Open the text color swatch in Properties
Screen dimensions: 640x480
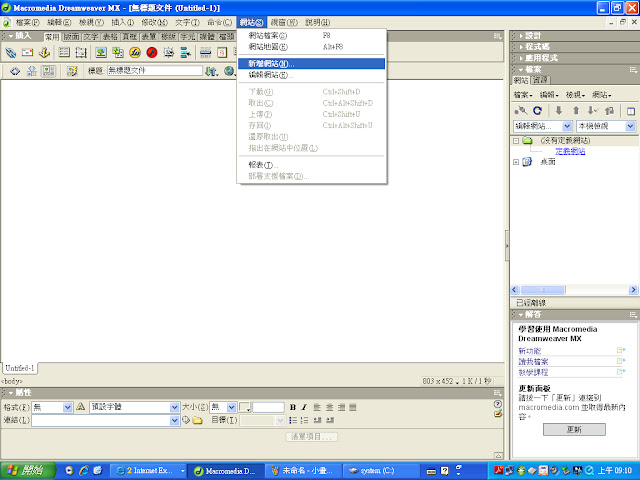tap(244, 407)
